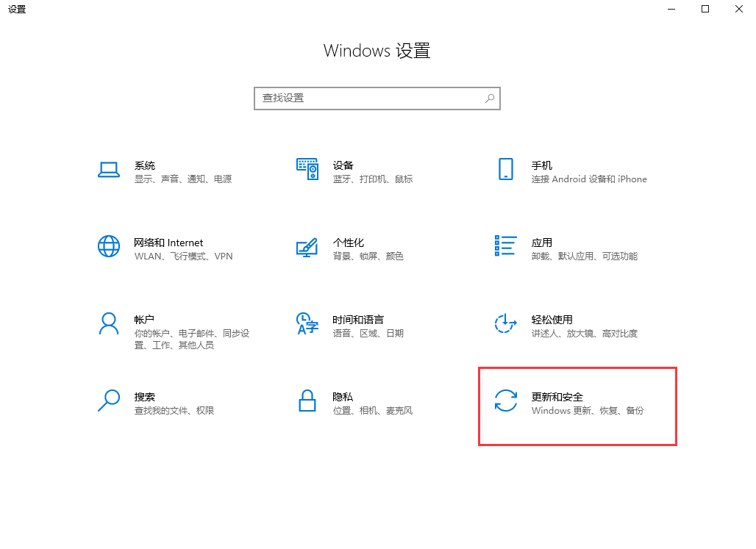Image resolution: width=756 pixels, height=549 pixels.
Task: Open the 轻松使用 icon
Action: tap(506, 323)
